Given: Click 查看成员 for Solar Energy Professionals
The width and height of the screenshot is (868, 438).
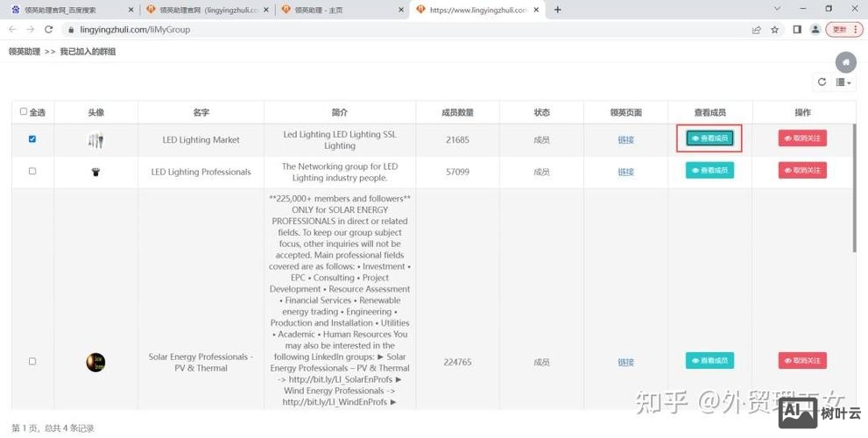Looking at the screenshot, I should 709,361.
